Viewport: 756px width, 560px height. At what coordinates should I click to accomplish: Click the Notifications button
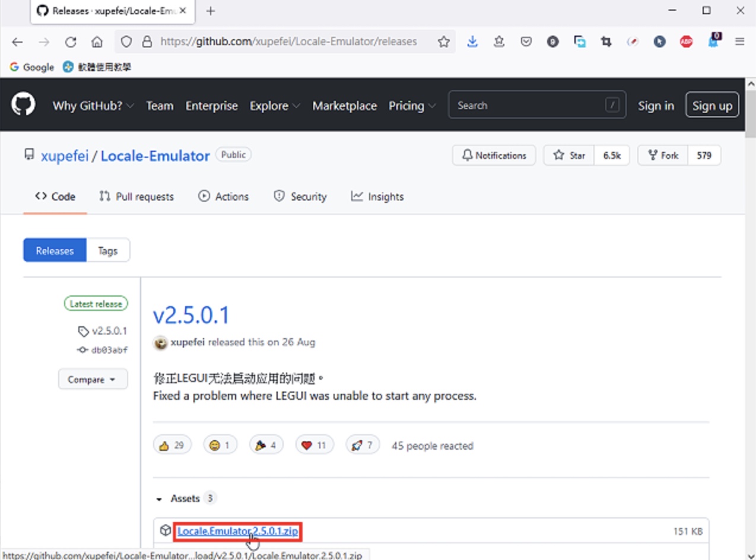point(494,155)
